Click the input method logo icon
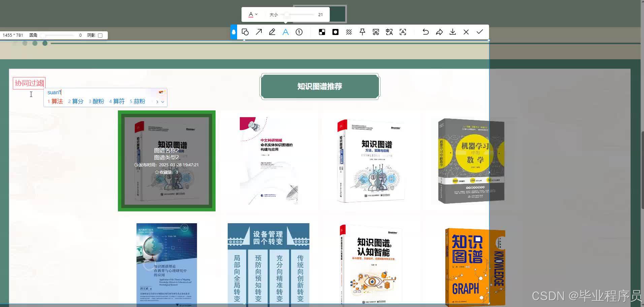Image resolution: width=644 pixels, height=307 pixels. click(x=161, y=92)
